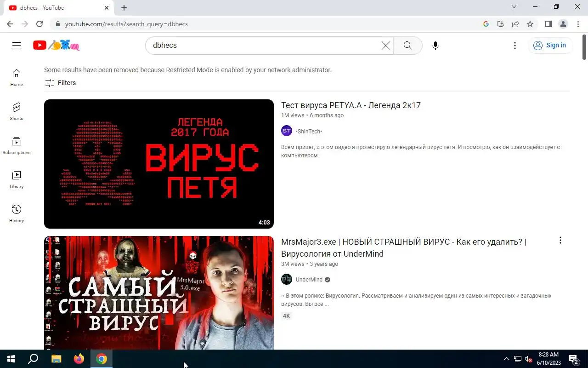Open Subscriptions in the sidebar
Screen dimensions: 588x368
[17, 145]
